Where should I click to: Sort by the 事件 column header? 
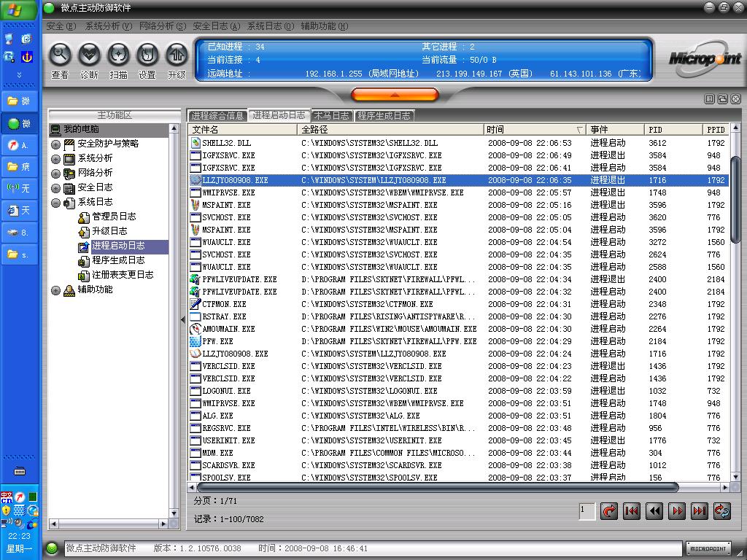pyautogui.click(x=615, y=130)
